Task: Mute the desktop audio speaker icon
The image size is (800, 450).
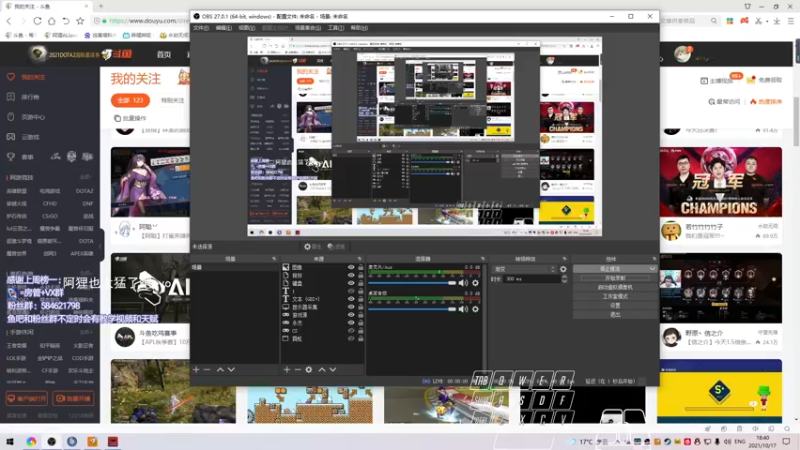Action: pos(463,309)
